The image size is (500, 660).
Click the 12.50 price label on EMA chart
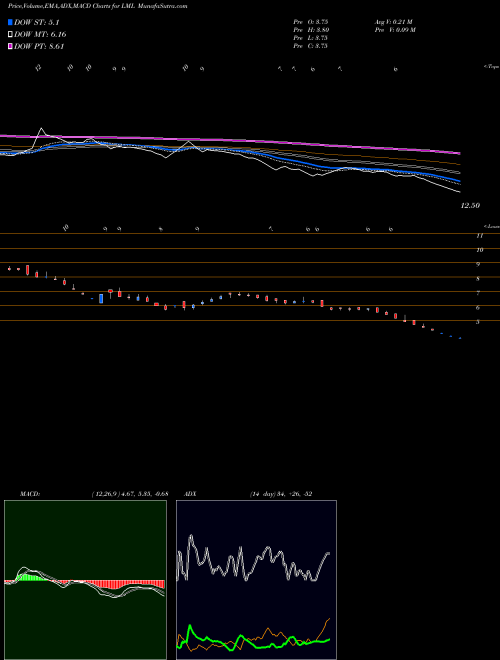coord(470,206)
